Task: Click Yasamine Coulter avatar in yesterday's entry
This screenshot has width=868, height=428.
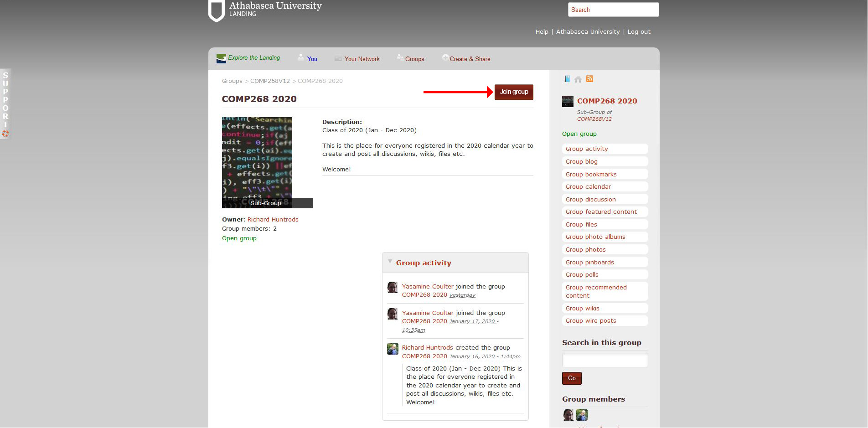Action: [x=393, y=287]
